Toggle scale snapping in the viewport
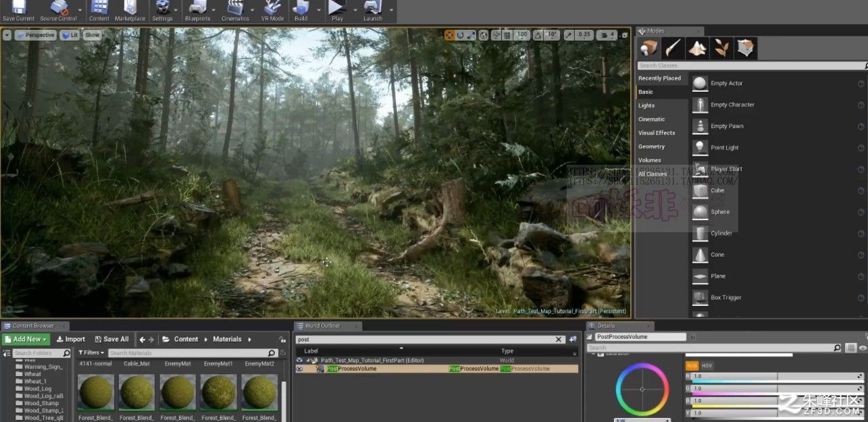The width and height of the screenshot is (868, 422). click(569, 35)
